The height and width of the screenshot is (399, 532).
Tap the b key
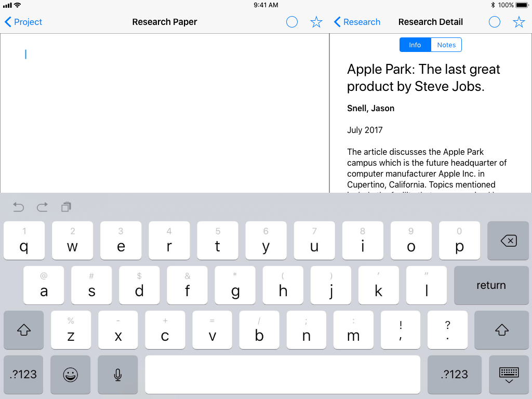click(259, 330)
